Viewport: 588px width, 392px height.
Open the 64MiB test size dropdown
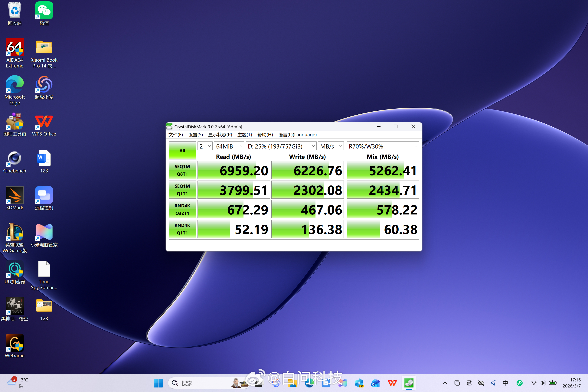pos(229,146)
